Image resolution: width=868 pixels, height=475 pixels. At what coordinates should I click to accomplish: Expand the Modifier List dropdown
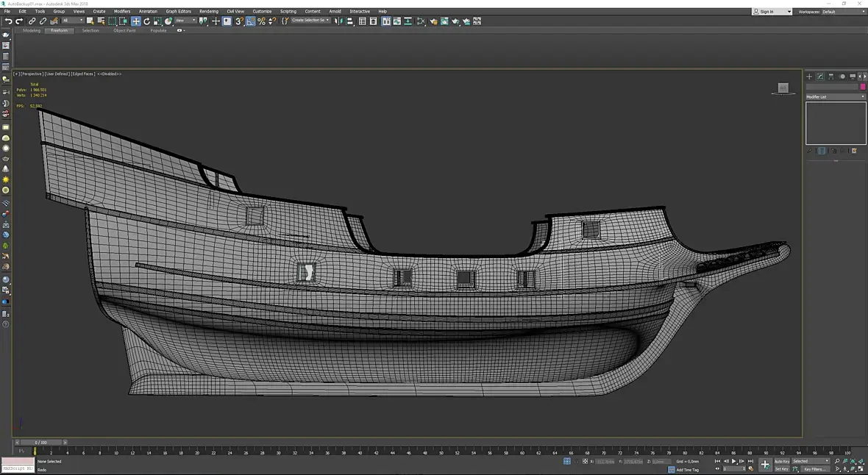click(x=836, y=97)
